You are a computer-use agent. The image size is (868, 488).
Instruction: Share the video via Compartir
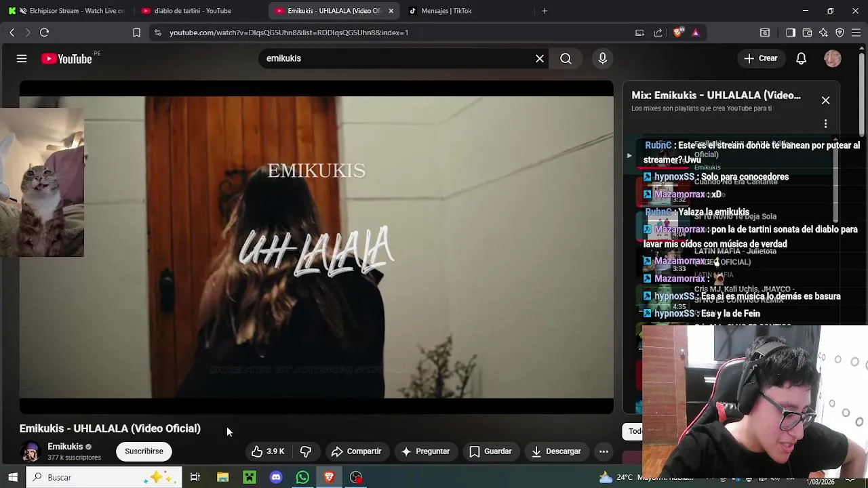[357, 451]
